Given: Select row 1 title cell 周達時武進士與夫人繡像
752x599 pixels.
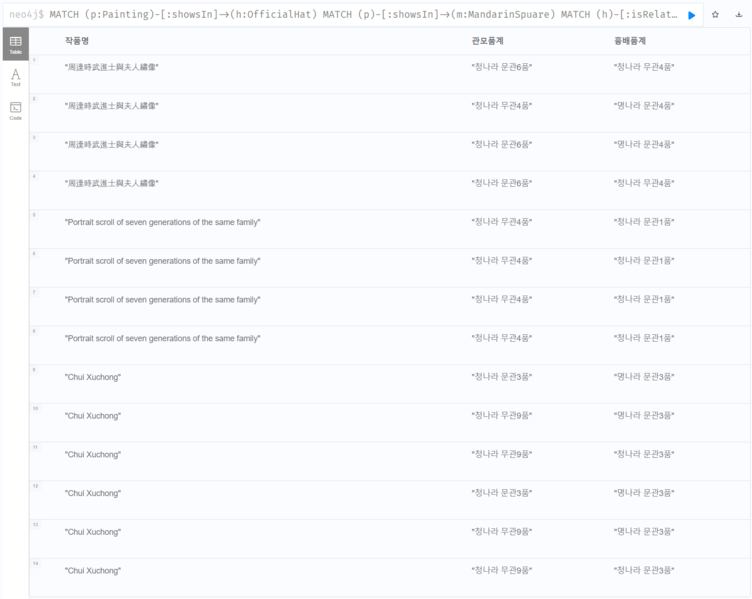Looking at the screenshot, I should tap(112, 67).
